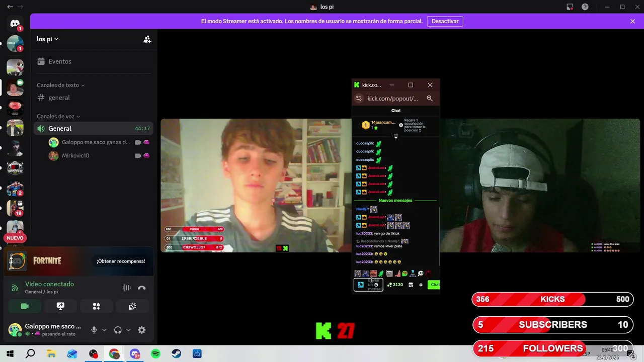The width and height of the screenshot is (644, 362).
Task: Open the soundboard button
Action: click(x=132, y=306)
